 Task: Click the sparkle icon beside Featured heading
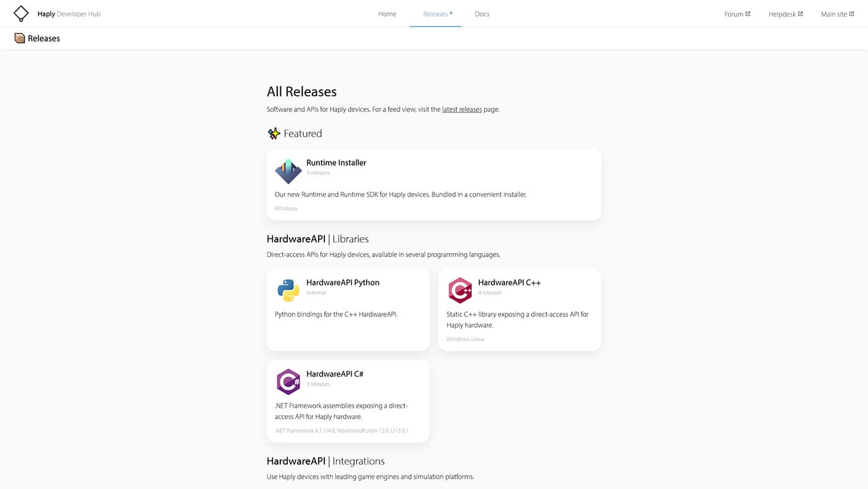[x=273, y=133]
